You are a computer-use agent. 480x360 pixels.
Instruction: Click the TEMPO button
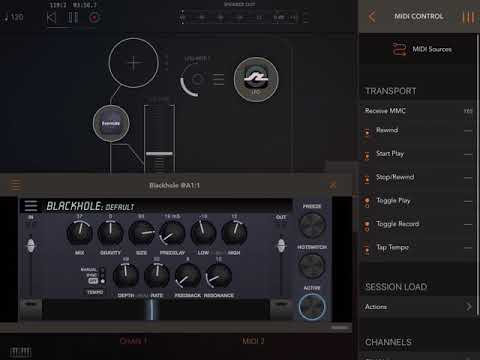[x=95, y=292]
